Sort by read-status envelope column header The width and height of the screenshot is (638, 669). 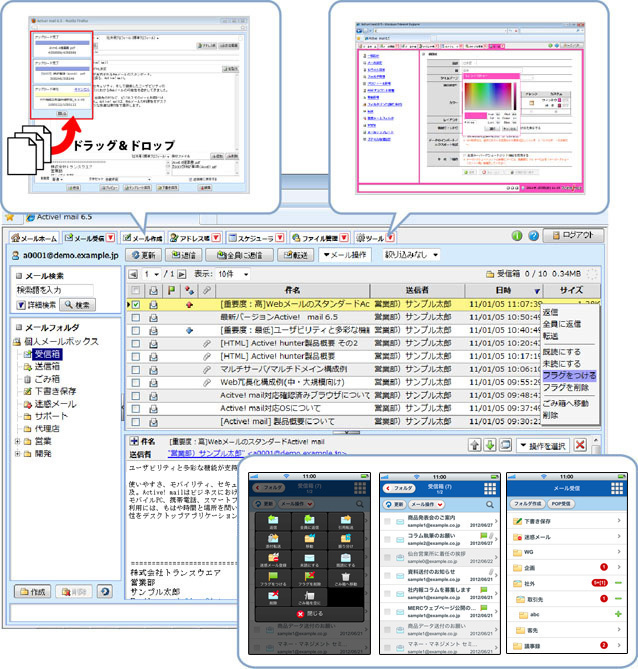pos(153,291)
